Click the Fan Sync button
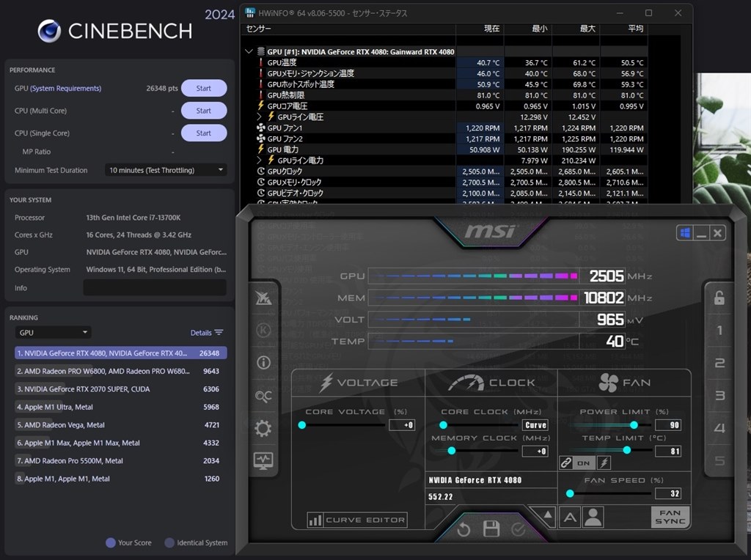 click(670, 517)
